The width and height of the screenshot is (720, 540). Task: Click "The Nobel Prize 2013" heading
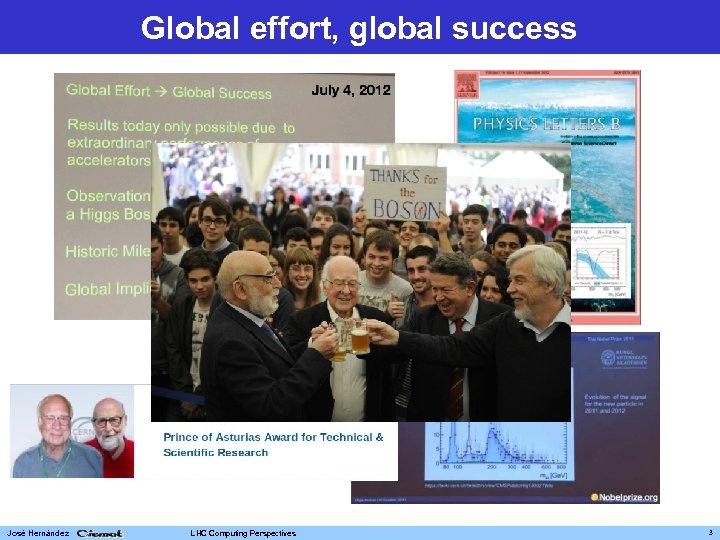[x=610, y=339]
